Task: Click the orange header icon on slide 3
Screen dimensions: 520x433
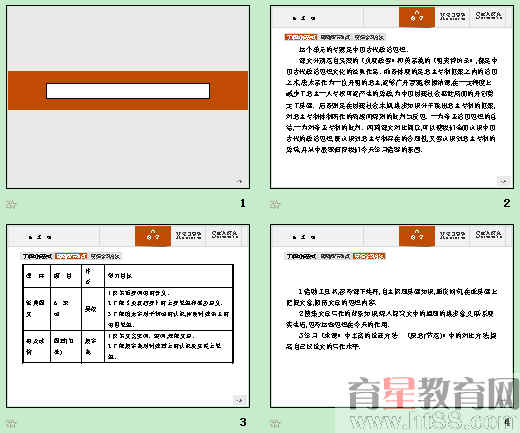Action: [153, 236]
